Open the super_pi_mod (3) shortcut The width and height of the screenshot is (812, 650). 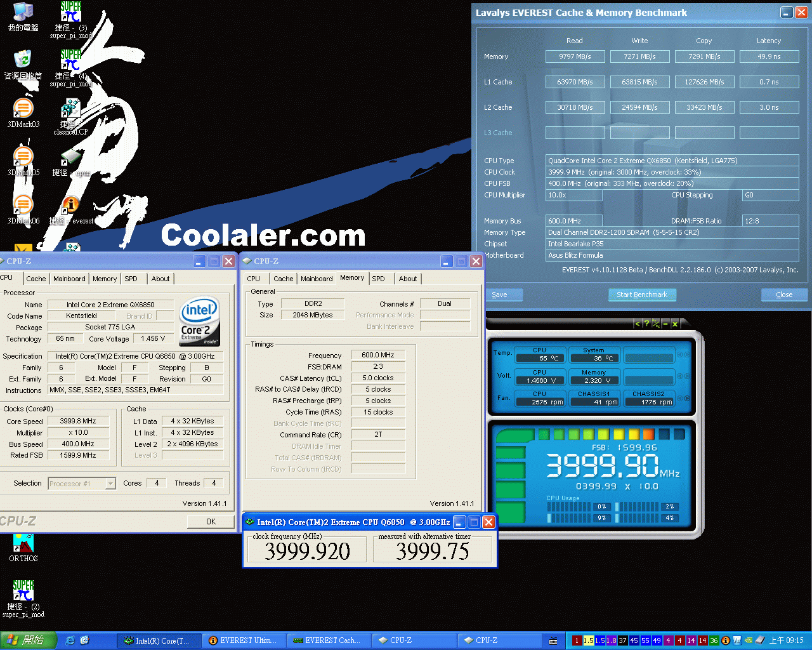tap(71, 19)
